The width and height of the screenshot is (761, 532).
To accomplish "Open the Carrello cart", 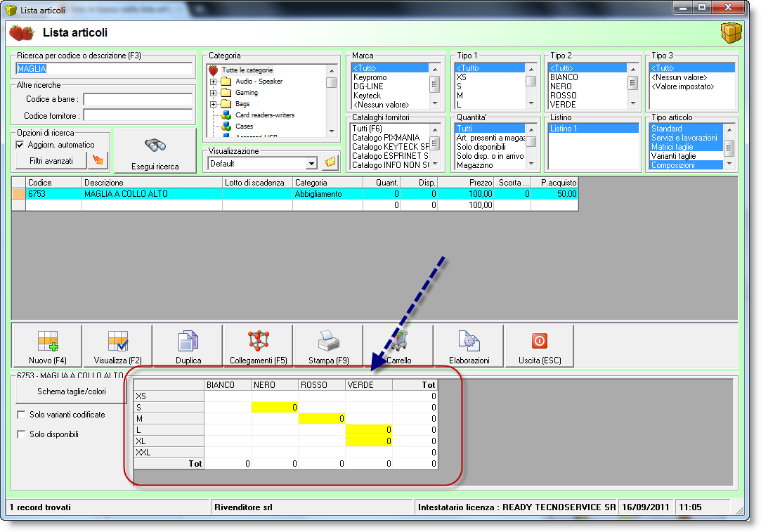I will [399, 346].
